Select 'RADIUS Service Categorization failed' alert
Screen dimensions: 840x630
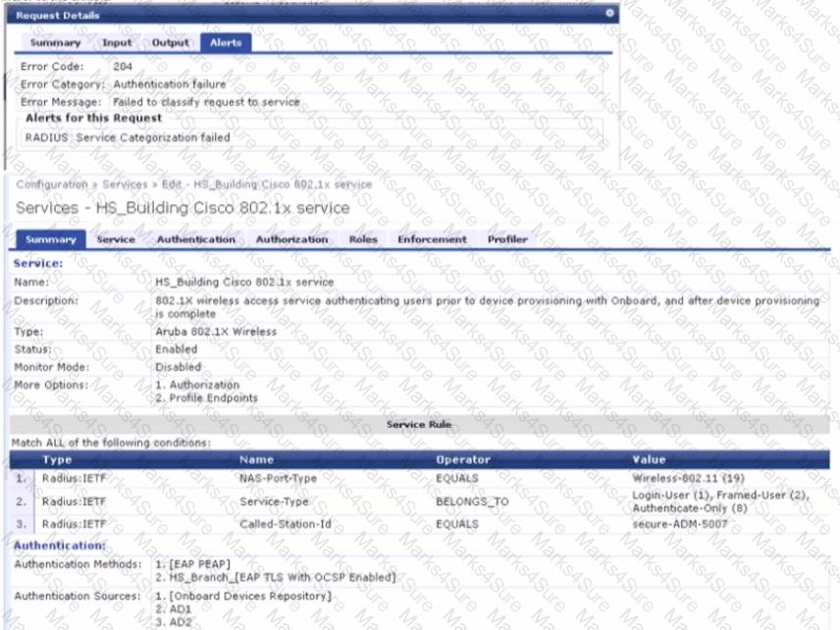(x=128, y=137)
